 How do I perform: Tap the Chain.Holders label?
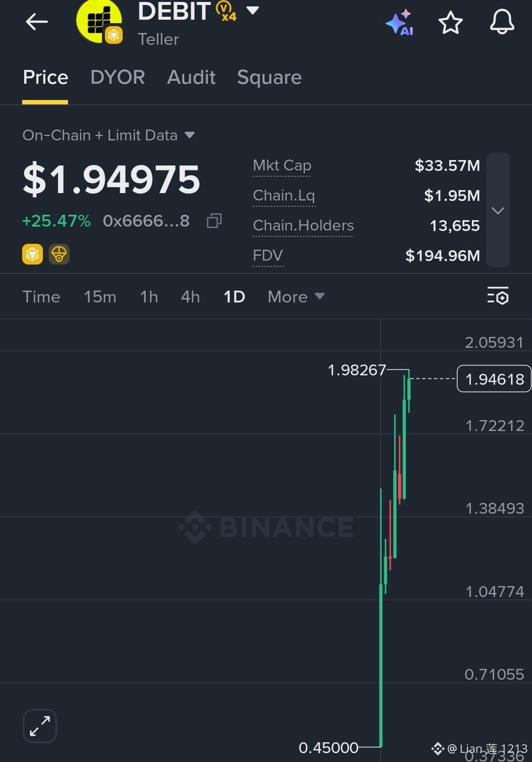pos(303,226)
